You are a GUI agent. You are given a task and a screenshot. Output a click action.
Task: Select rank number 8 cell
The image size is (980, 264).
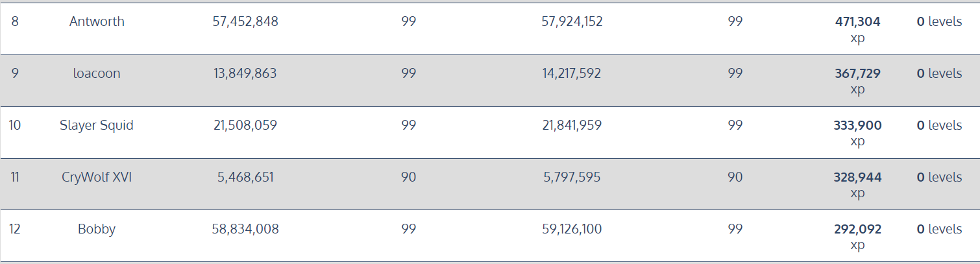(15, 21)
